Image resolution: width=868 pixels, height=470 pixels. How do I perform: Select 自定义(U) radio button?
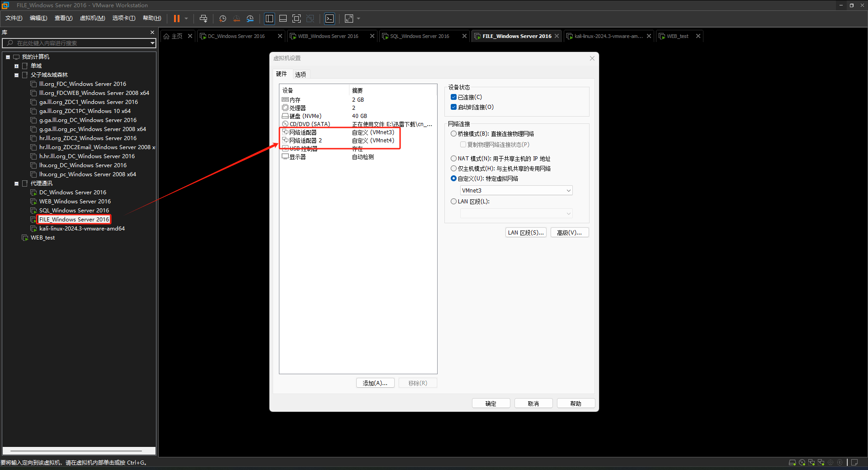pos(453,179)
